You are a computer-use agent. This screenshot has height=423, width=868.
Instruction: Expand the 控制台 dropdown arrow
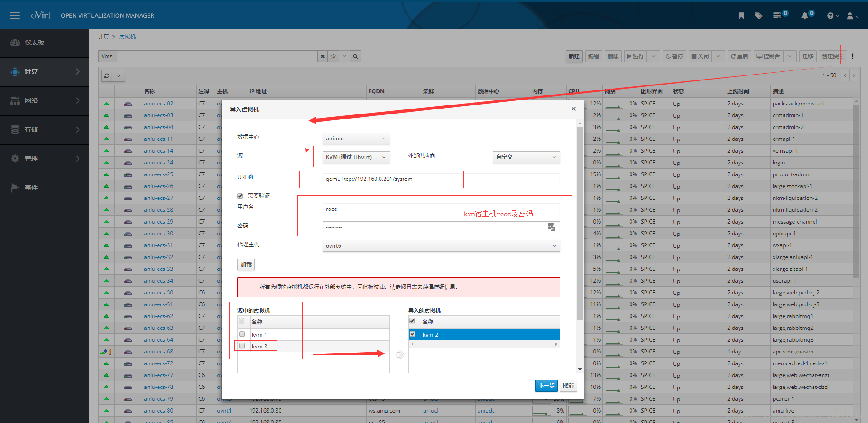pos(790,56)
